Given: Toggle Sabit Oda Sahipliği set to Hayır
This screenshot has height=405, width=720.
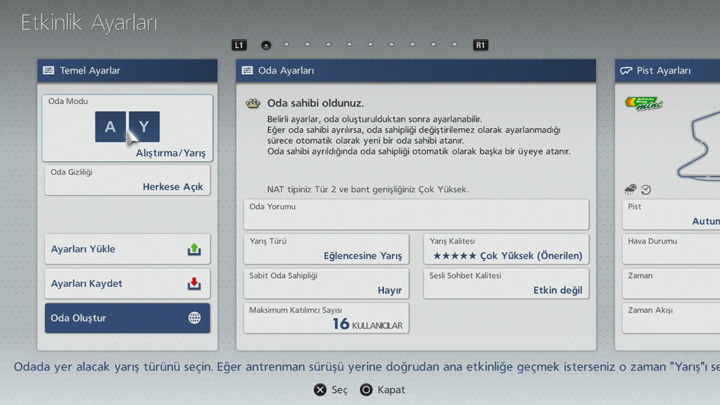Looking at the screenshot, I should 326,283.
